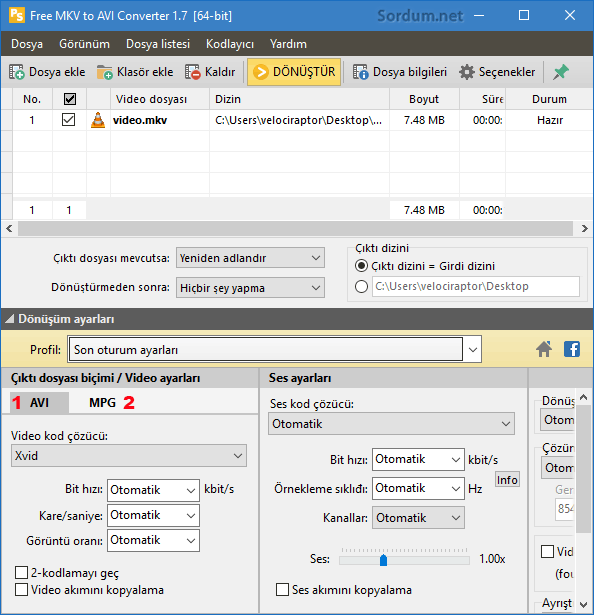Open the video Bit hızı dropdown
594x615 pixels.
(x=153, y=490)
